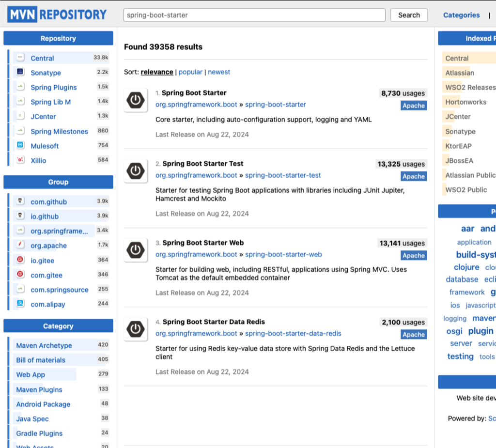
Task: Click the com.springsource group icon
Action: click(20, 289)
